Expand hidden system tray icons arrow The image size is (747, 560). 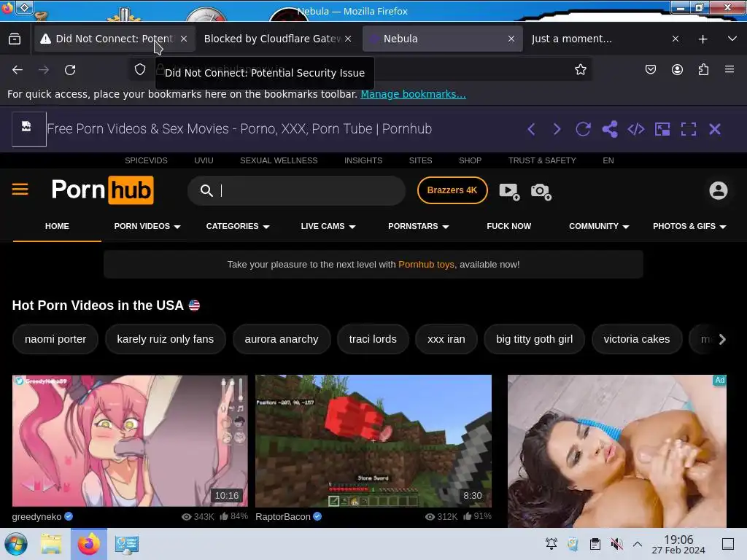coord(638,544)
